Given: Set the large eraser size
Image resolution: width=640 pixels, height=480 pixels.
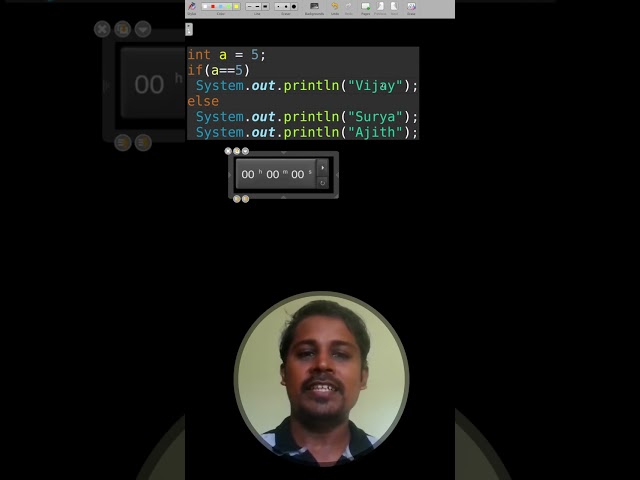Looking at the screenshot, I should click(294, 7).
